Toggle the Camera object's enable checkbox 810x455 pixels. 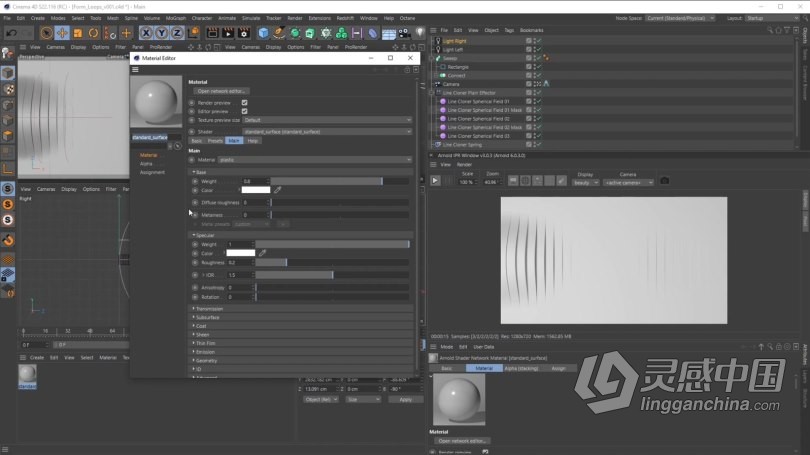529,84
